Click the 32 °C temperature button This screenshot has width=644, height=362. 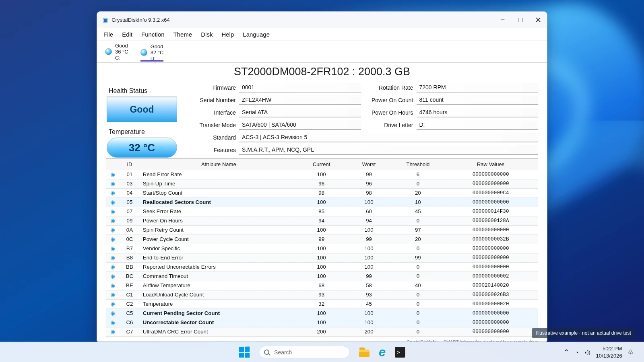142,148
